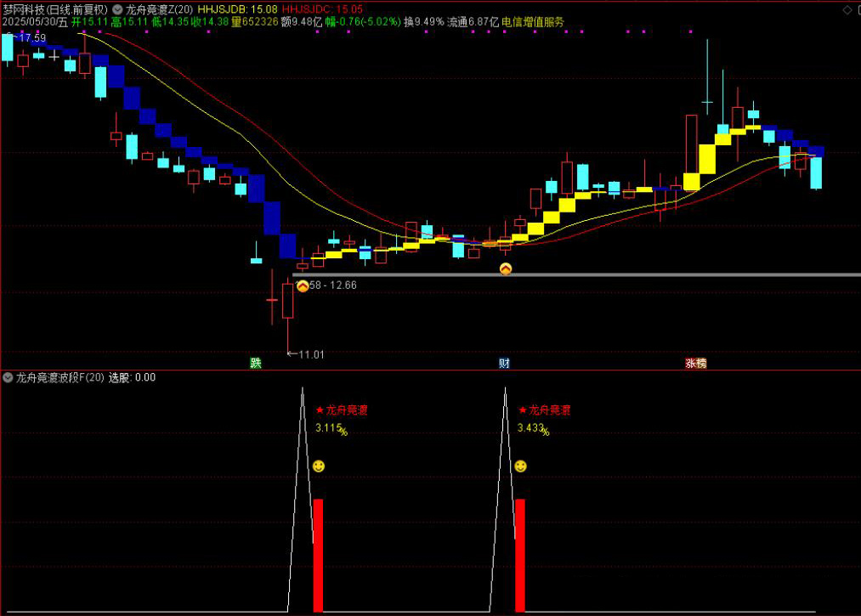The image size is (861, 616).
Task: Open the 龙舟竞渡波段F(20) sub-chart indicator menu
Action: pos(8,377)
